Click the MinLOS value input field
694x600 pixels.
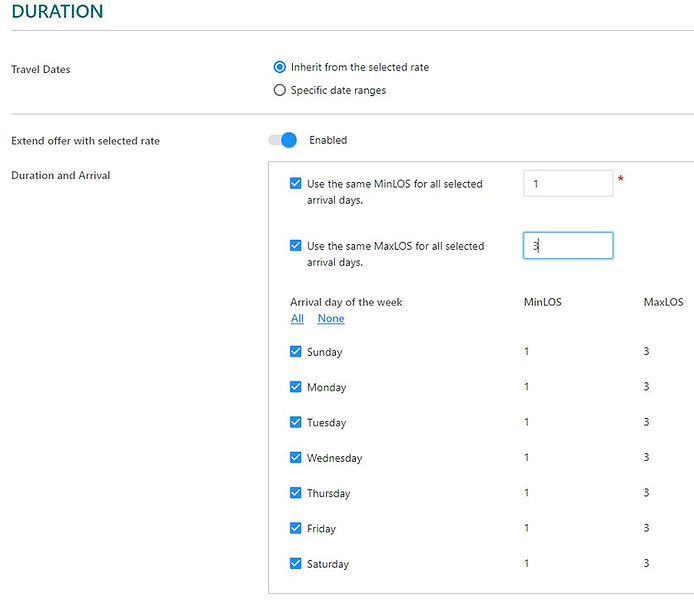(x=567, y=184)
